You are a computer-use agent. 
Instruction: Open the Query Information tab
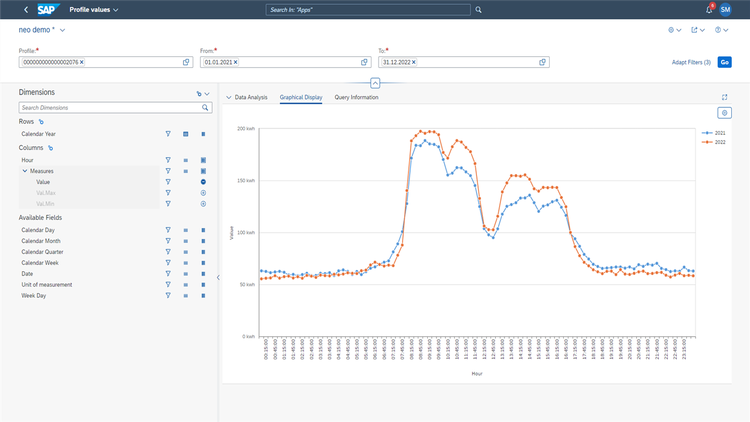click(x=356, y=97)
